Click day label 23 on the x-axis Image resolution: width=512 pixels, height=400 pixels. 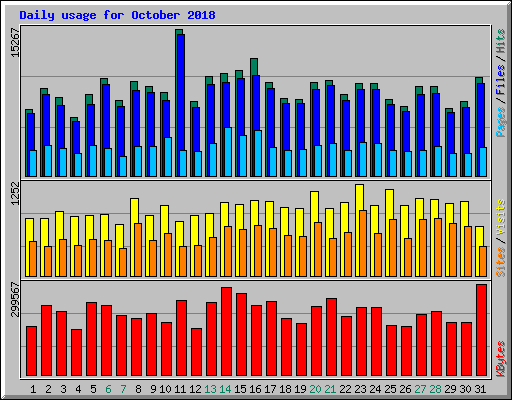360,389
